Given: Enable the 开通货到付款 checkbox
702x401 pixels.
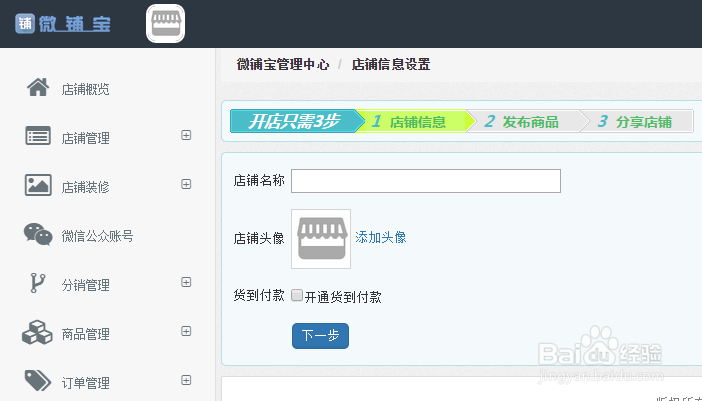Looking at the screenshot, I should 297,296.
